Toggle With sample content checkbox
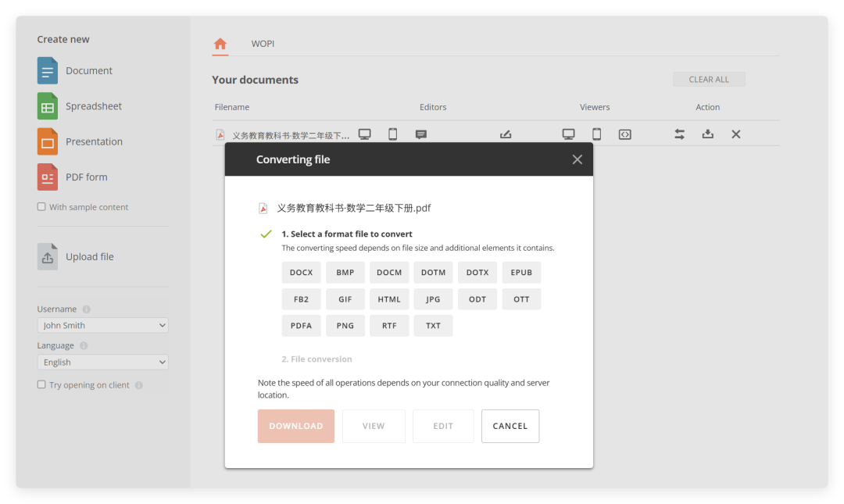 (41, 207)
